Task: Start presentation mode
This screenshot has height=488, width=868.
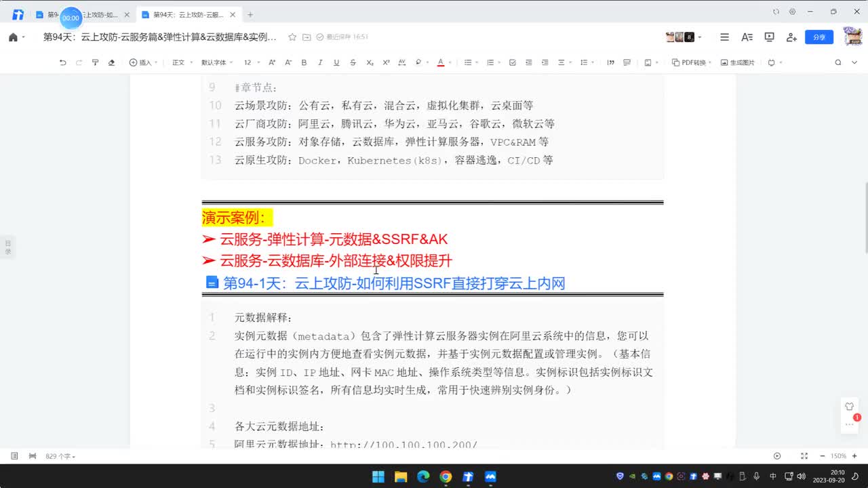Action: pyautogui.click(x=769, y=37)
